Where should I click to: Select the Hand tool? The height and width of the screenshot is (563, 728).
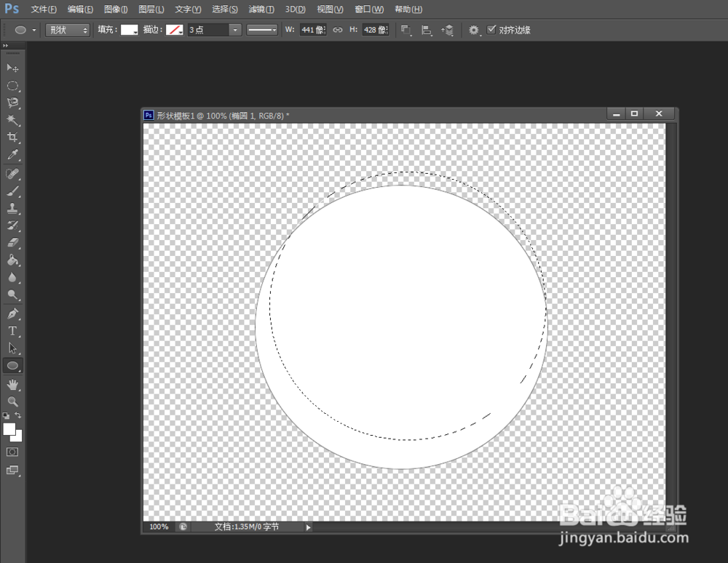(x=12, y=385)
